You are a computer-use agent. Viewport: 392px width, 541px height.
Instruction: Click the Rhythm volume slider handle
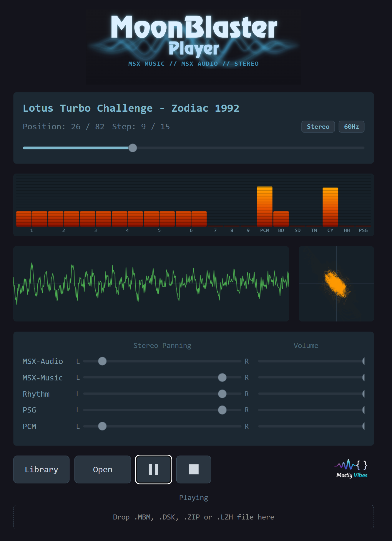point(363,394)
